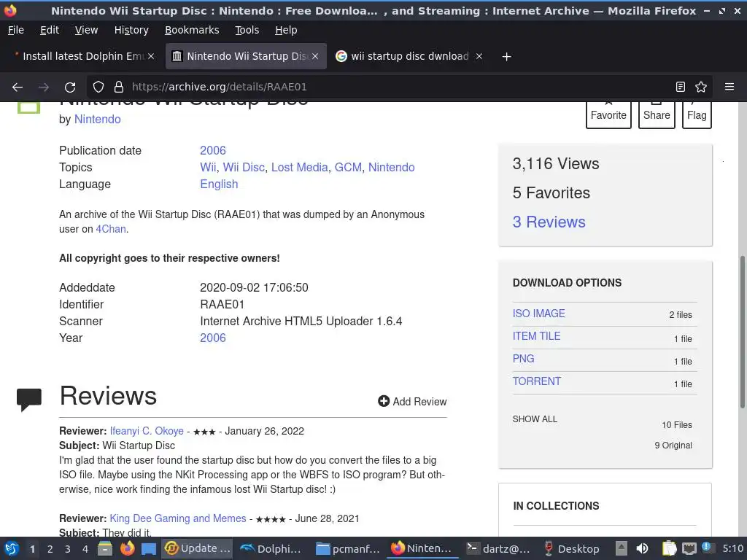Click the update notification tray icon
Image resolution: width=747 pixels, height=560 pixels.
[x=706, y=548]
